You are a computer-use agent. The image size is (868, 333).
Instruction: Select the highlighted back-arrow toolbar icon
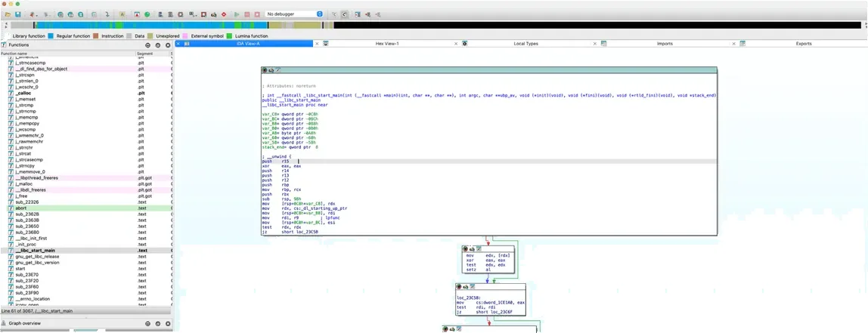344,14
